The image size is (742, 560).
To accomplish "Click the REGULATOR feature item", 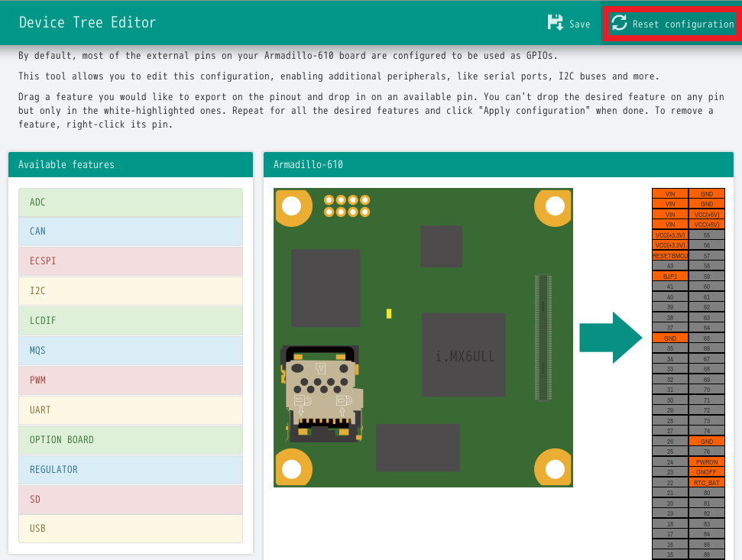I will click(x=131, y=470).
